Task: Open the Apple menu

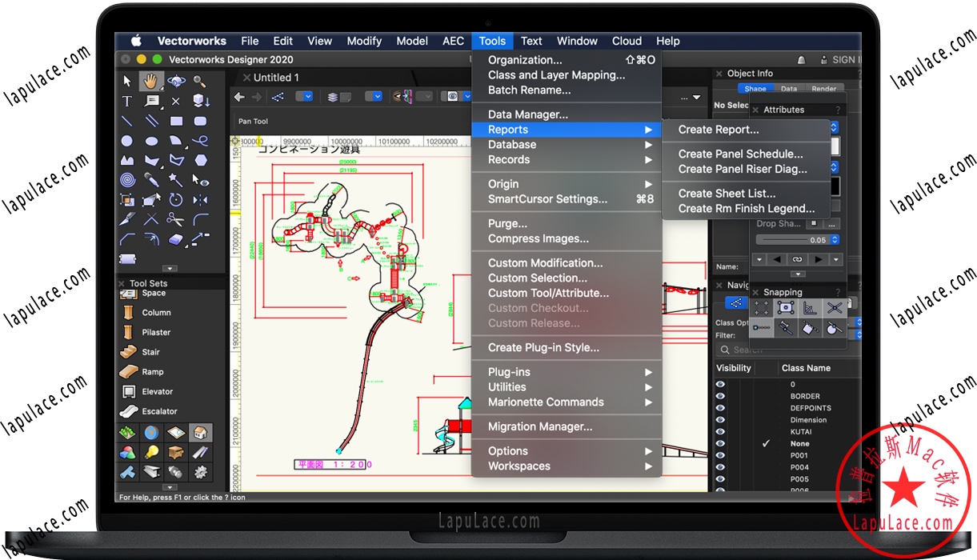Action: pos(136,42)
